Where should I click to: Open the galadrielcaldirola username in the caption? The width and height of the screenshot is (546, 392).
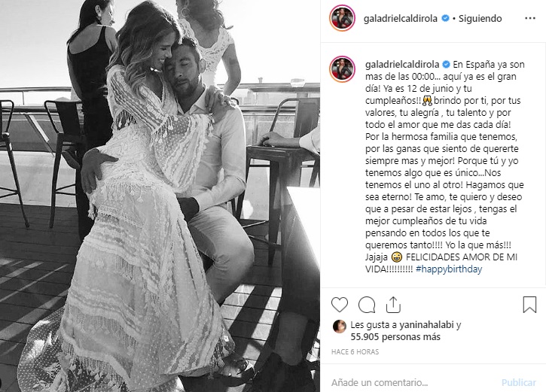[x=402, y=65]
